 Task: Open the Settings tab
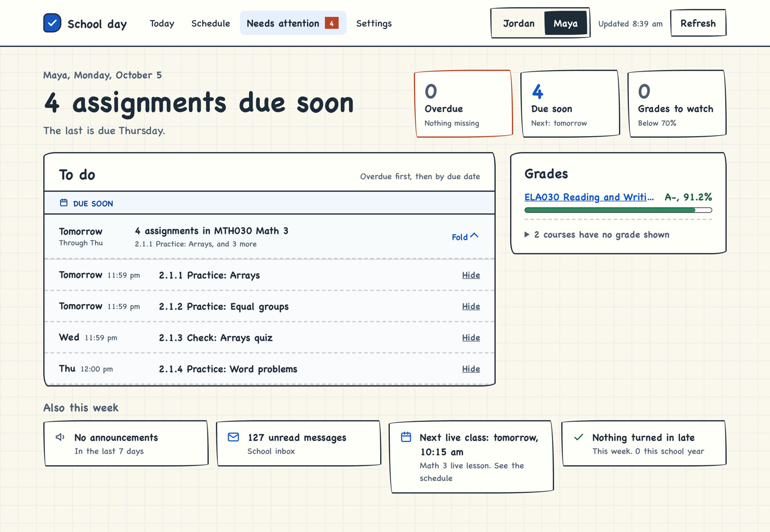(374, 23)
